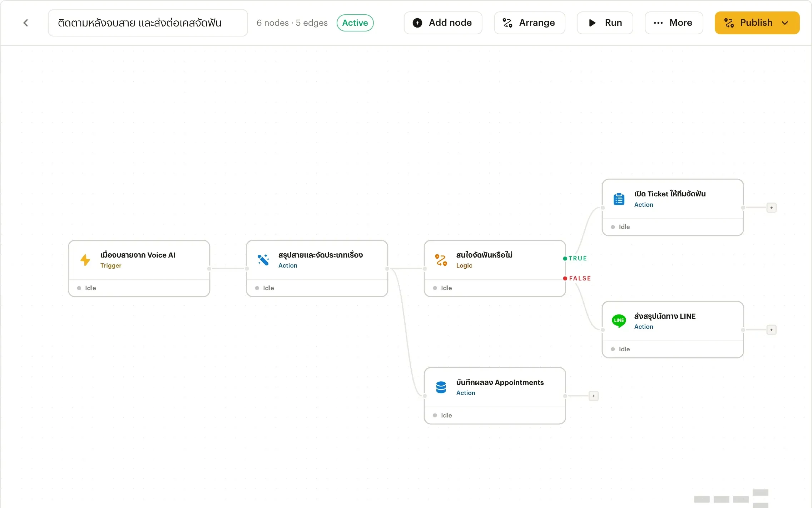Click Idle status on the Trigger node
This screenshot has width=812, height=508.
tap(86, 288)
